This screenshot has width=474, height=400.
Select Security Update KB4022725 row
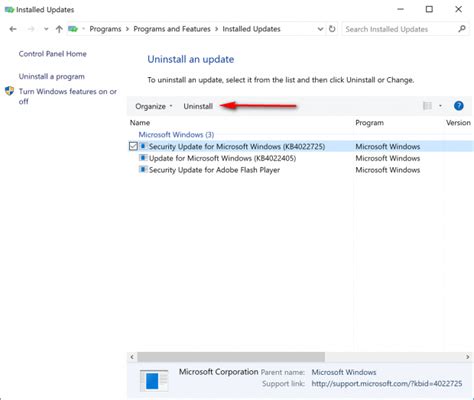(x=301, y=146)
